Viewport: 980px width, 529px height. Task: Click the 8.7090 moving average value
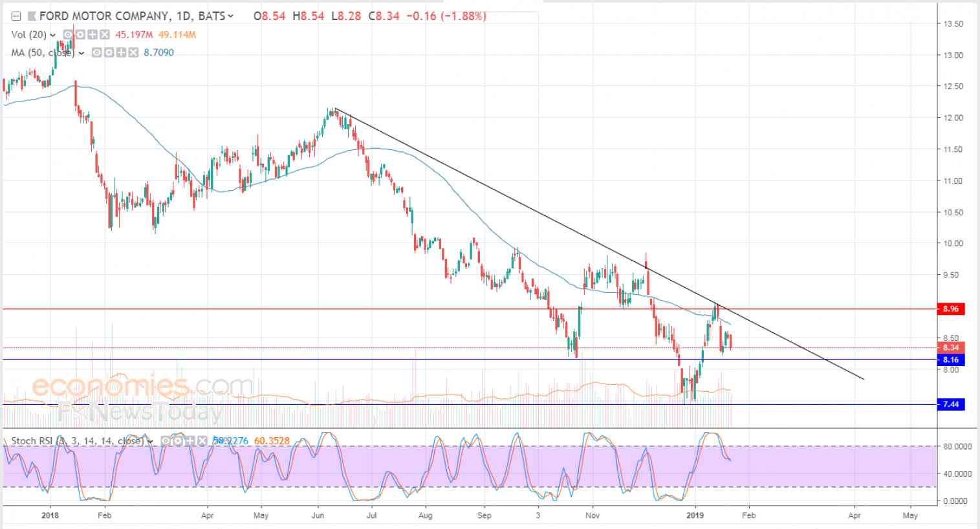(x=158, y=53)
